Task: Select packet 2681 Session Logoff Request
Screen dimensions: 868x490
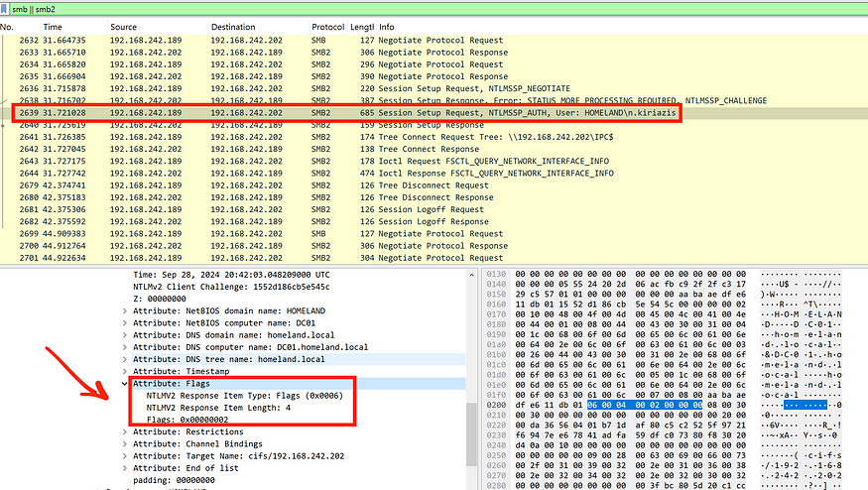Action: click(x=434, y=210)
